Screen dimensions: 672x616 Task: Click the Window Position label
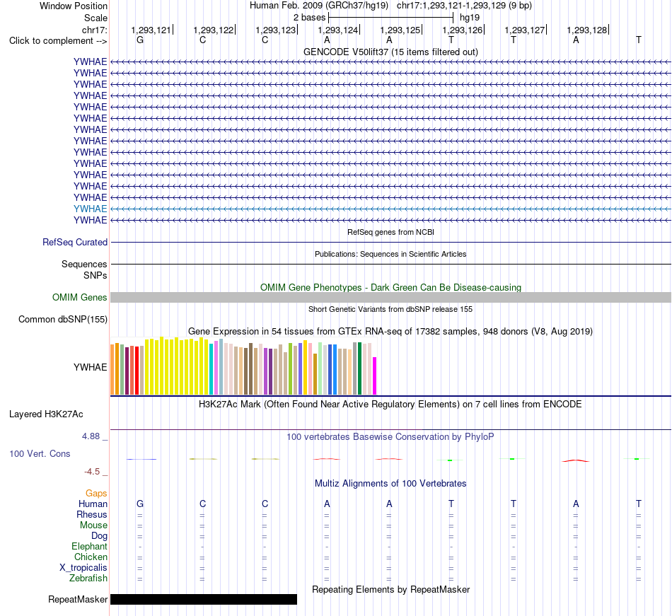coord(74,6)
